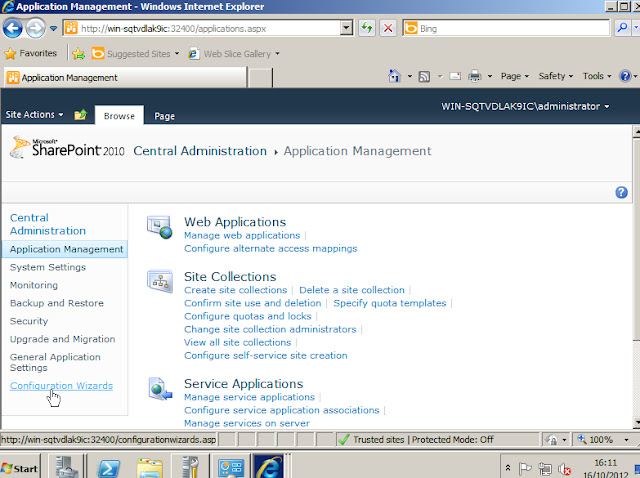Image resolution: width=640 pixels, height=478 pixels.
Task: Open the Print dropdown arrow
Action: pyautogui.click(x=489, y=76)
